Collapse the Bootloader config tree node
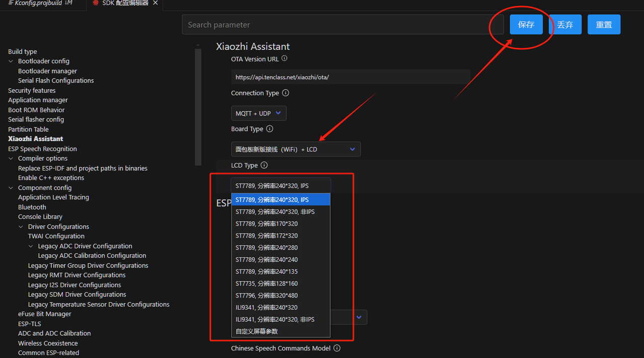 [11, 61]
